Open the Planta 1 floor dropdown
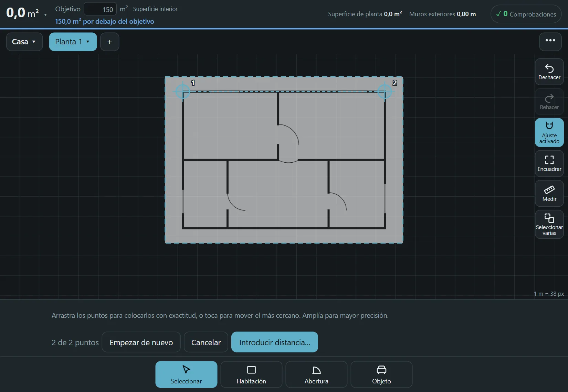Screen dimensions: 568x392 tap(73, 42)
